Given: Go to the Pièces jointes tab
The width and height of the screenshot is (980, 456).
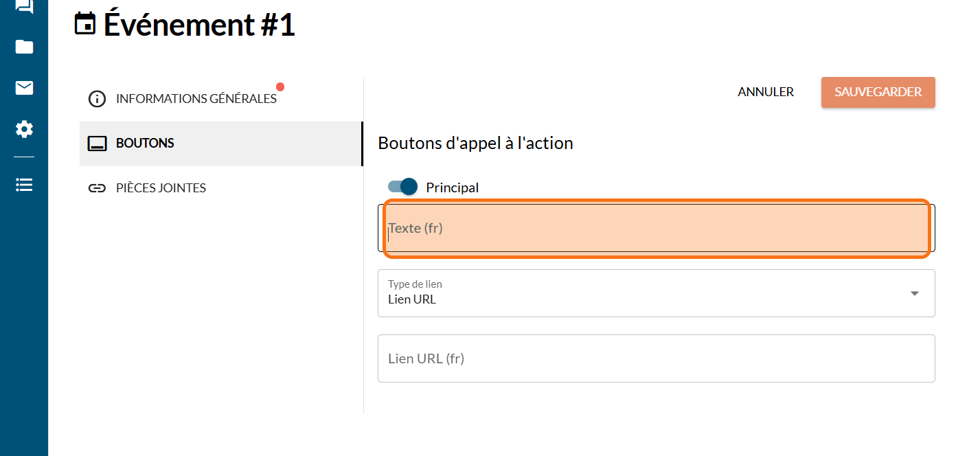Looking at the screenshot, I should (161, 188).
